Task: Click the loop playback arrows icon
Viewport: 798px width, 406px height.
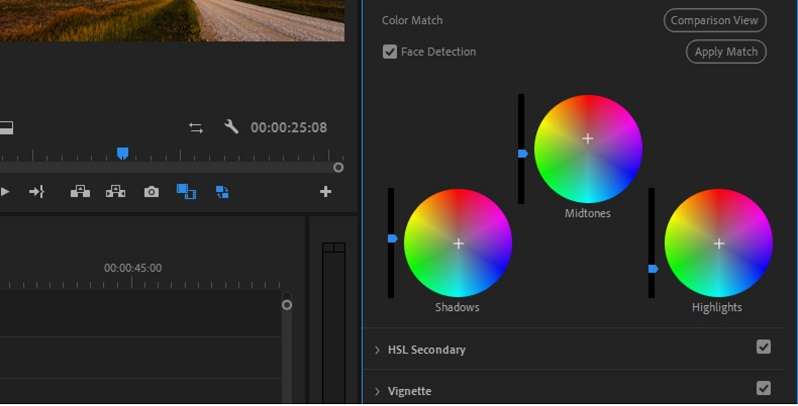Action: coord(196,128)
